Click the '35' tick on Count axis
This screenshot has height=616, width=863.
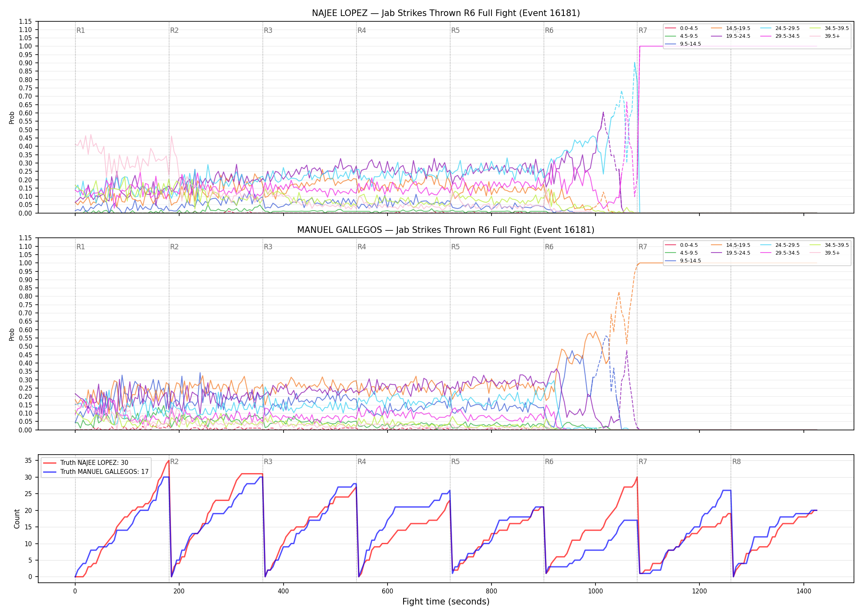[x=28, y=461]
